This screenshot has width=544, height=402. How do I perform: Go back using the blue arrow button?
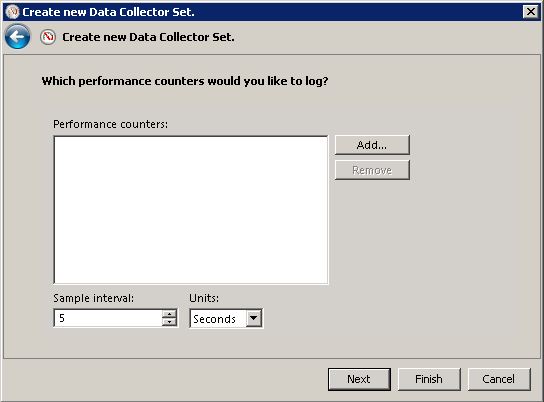tap(17, 36)
